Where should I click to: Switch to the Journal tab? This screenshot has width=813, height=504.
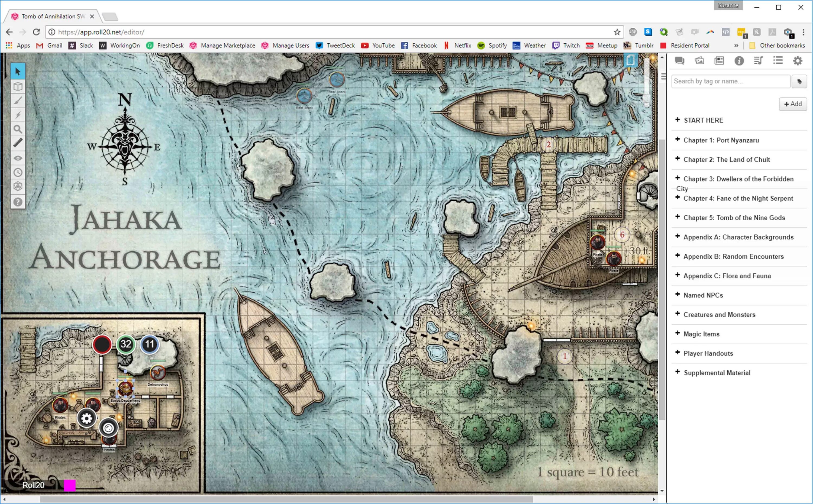[719, 61]
